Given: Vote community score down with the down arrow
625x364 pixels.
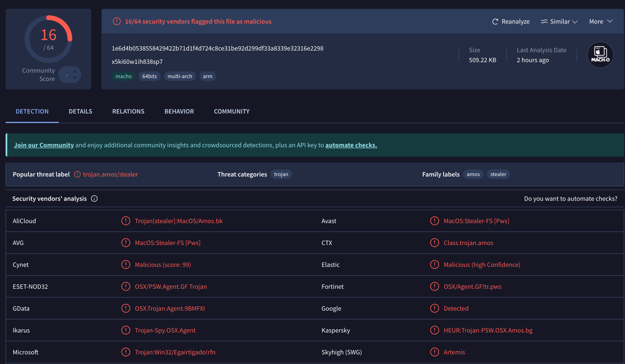Looking at the screenshot, I should coord(75,78).
